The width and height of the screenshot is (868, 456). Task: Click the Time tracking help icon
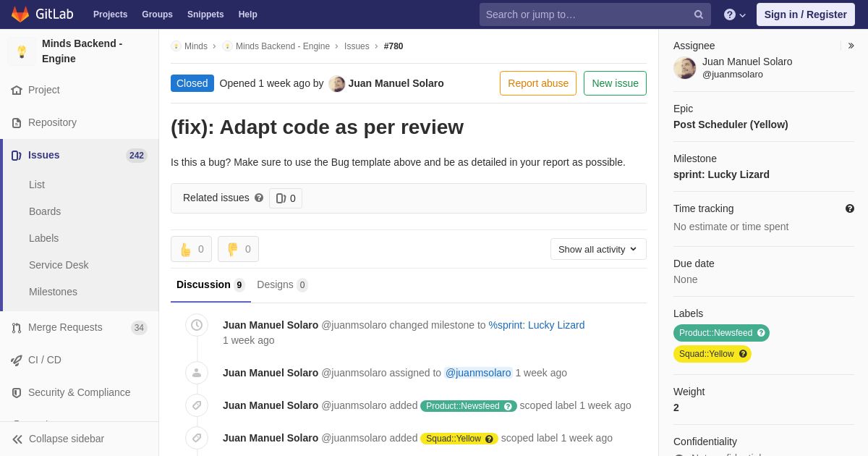click(850, 208)
